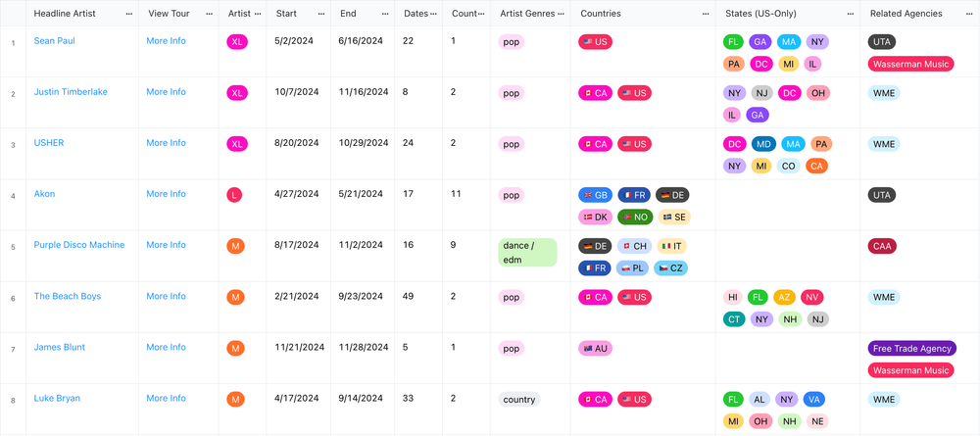Open the Purple Disco Machine link
Screen dimensions: 980x436
click(79, 245)
